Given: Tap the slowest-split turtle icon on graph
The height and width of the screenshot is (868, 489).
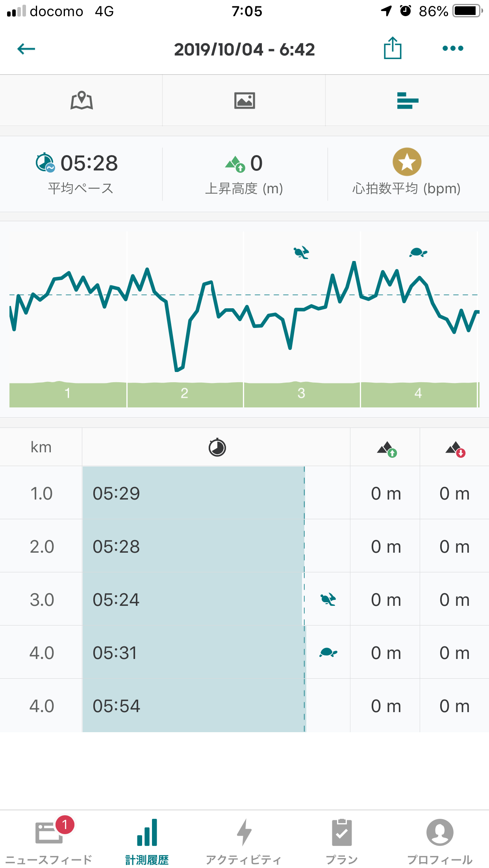Looking at the screenshot, I should [418, 252].
